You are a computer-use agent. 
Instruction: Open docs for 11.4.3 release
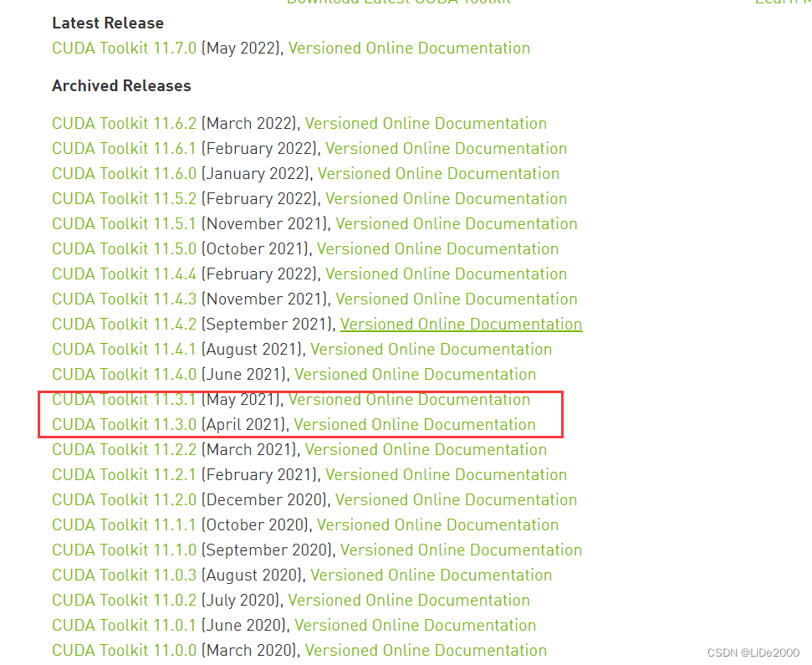pos(457,299)
